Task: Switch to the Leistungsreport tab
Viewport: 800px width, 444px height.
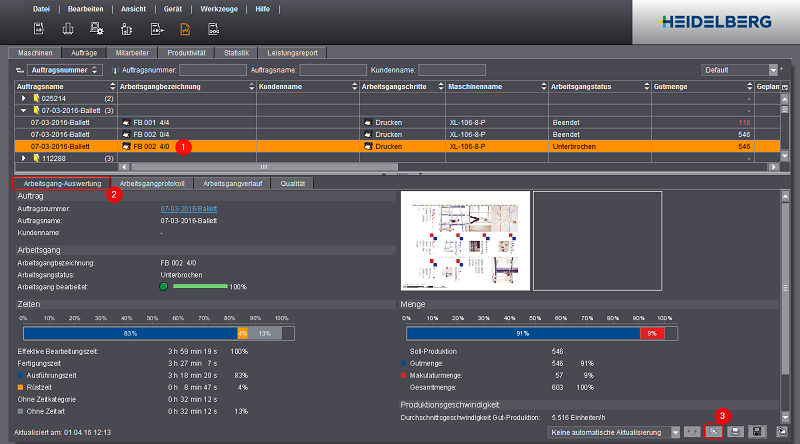Action: (x=291, y=51)
